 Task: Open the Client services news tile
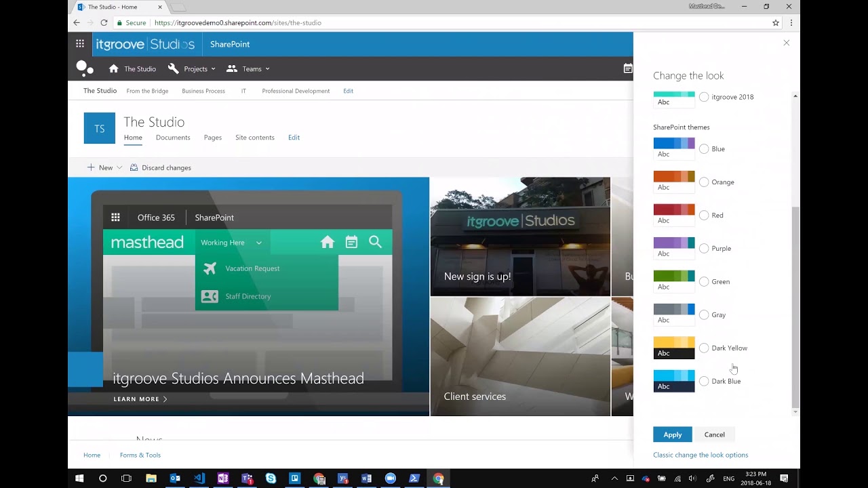(x=520, y=357)
